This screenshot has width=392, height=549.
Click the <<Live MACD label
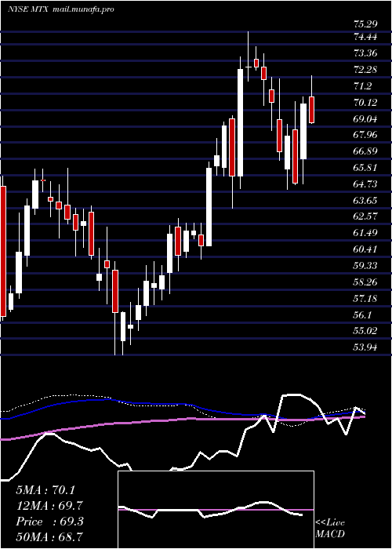(330, 529)
